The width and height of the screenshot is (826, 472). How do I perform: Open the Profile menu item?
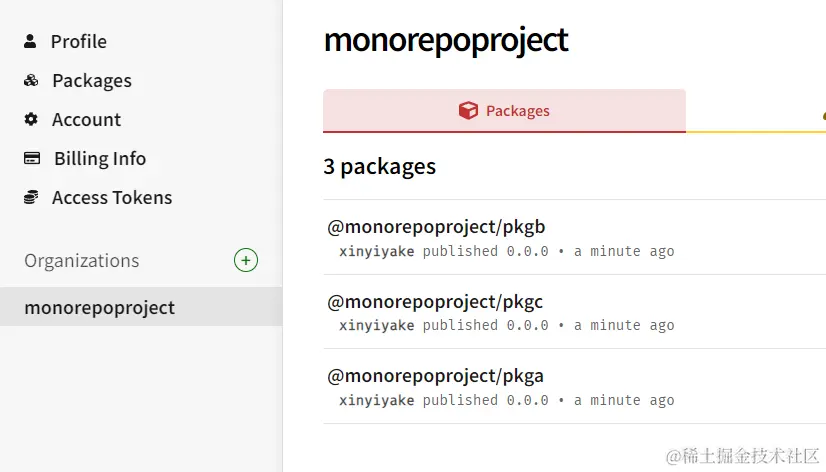(x=78, y=41)
